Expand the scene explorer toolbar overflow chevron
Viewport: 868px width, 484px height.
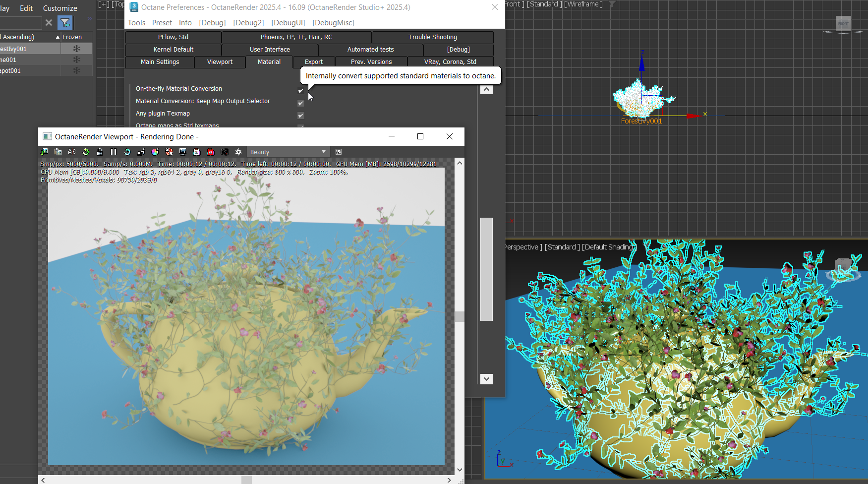click(90, 19)
